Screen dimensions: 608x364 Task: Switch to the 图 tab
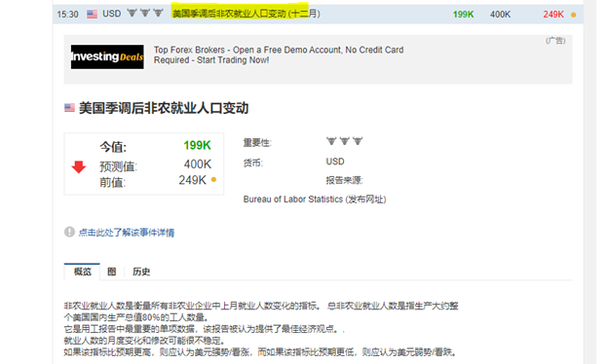point(112,272)
